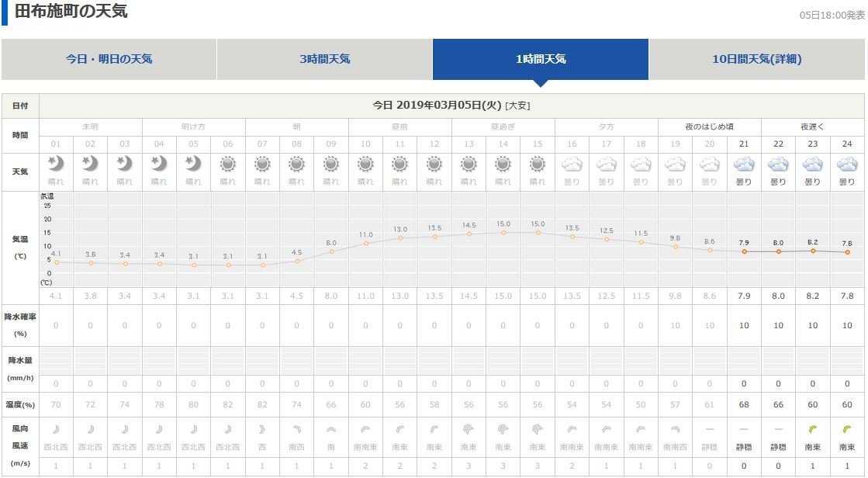Click the wind arrow icon above 西 at hour 07
Image resolution: width=868 pixels, height=478 pixels.
[x=262, y=429]
